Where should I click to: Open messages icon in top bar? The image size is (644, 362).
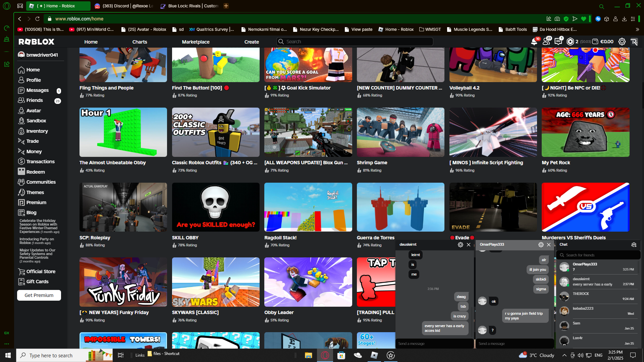click(558, 42)
